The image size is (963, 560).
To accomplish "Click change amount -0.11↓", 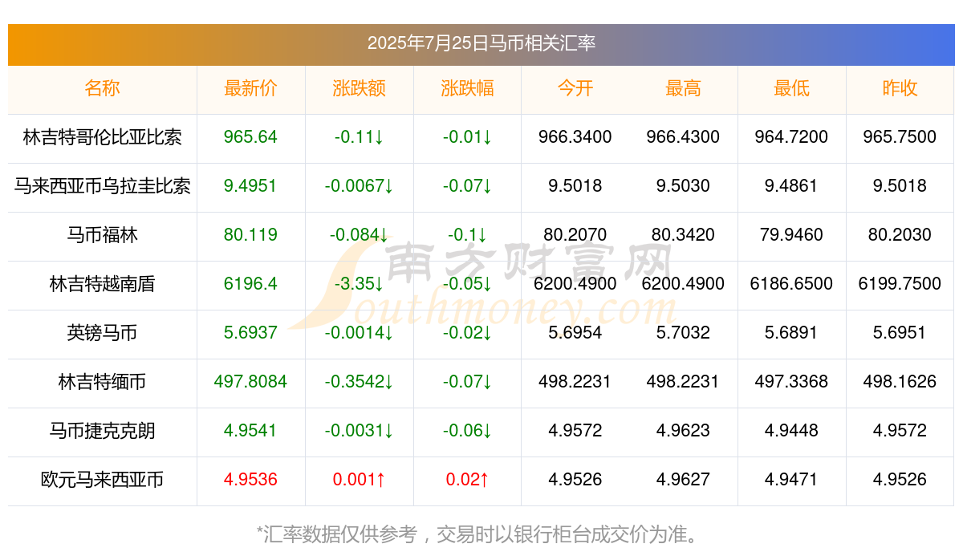I will tap(359, 137).
